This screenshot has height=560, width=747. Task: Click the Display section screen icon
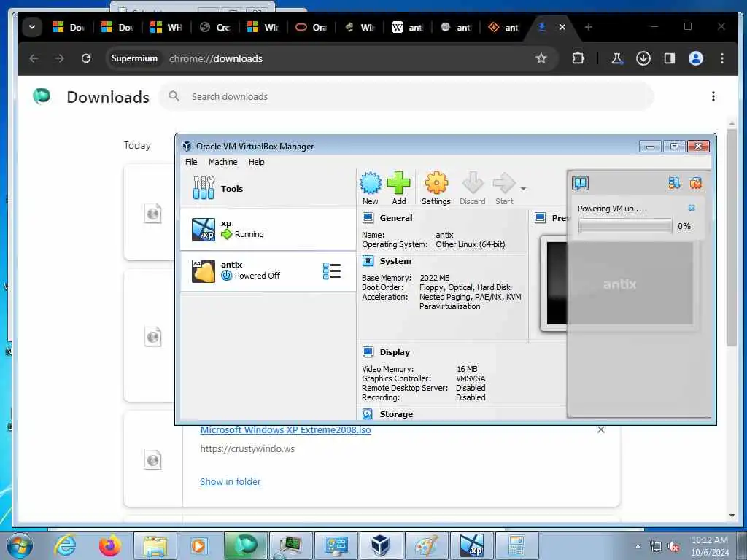(368, 352)
